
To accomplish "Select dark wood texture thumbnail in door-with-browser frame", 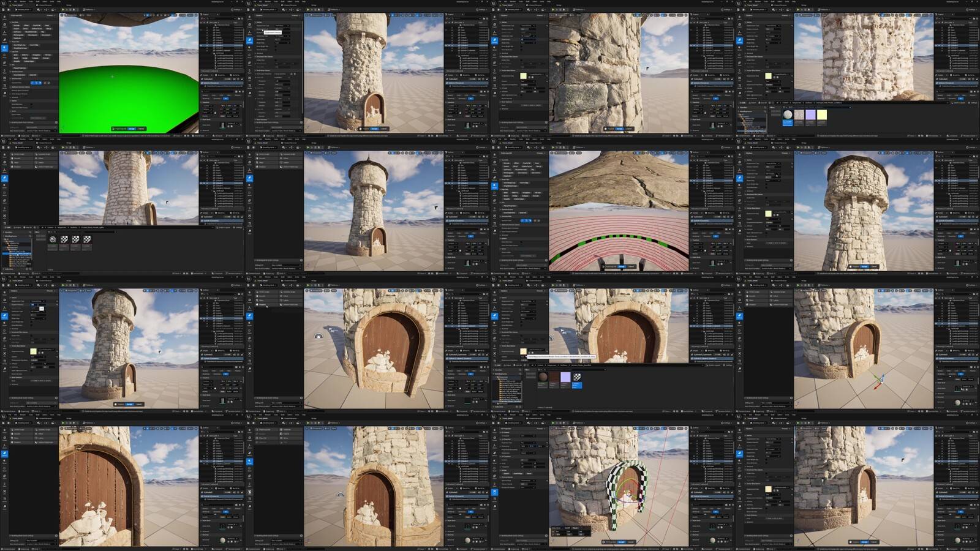I will pyautogui.click(x=554, y=377).
